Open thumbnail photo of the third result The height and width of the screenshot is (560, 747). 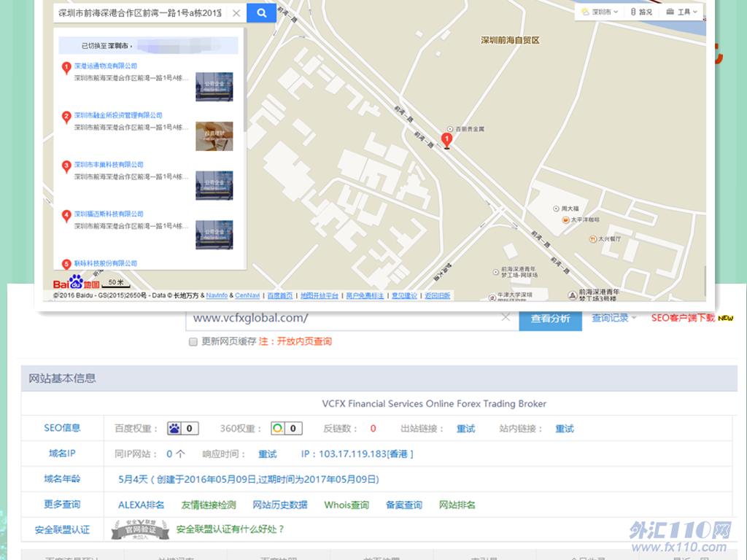[x=214, y=185]
